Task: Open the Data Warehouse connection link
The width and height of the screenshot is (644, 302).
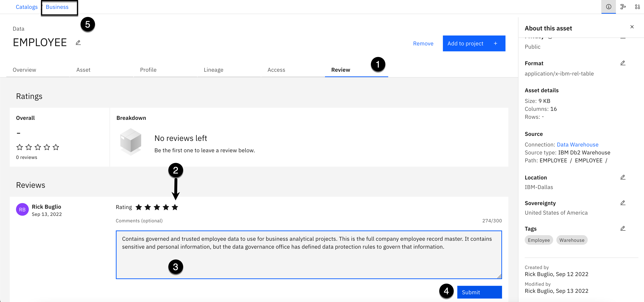Action: [x=577, y=145]
